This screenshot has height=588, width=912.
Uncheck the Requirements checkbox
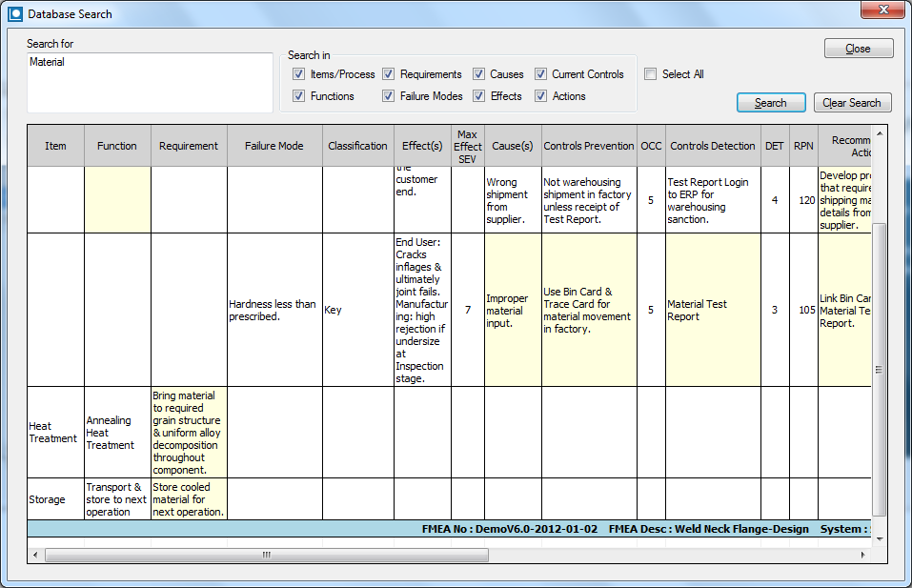pyautogui.click(x=389, y=74)
